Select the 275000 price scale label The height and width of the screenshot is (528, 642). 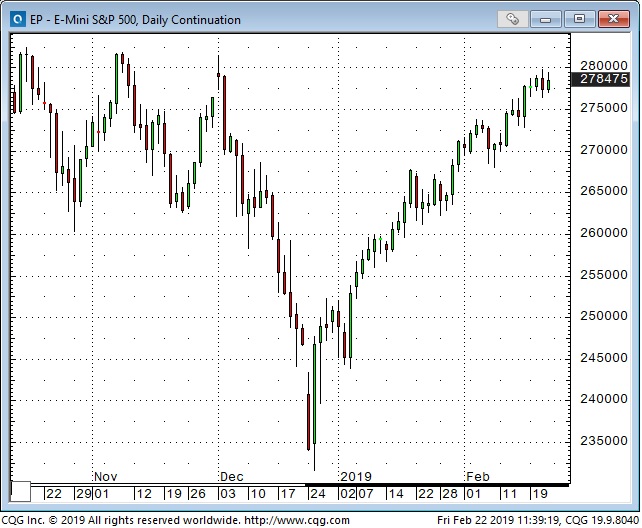604,108
